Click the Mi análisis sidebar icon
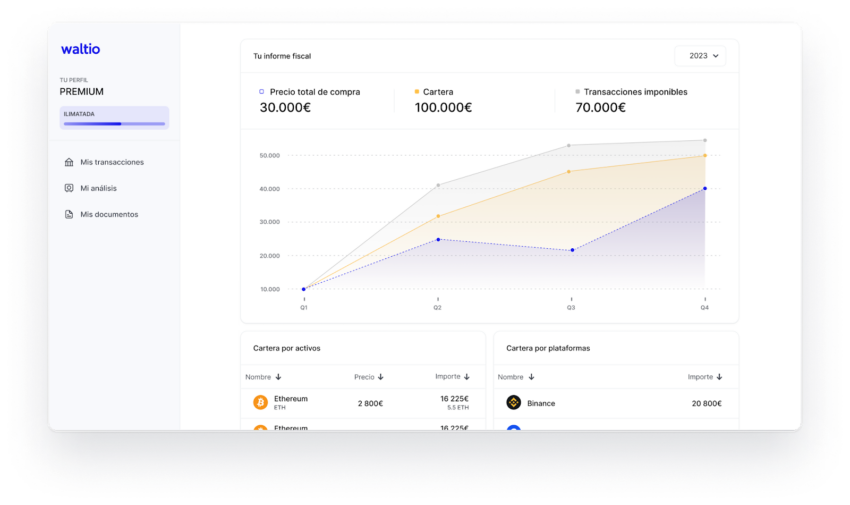Screen dimensions: 850x505 click(x=68, y=188)
